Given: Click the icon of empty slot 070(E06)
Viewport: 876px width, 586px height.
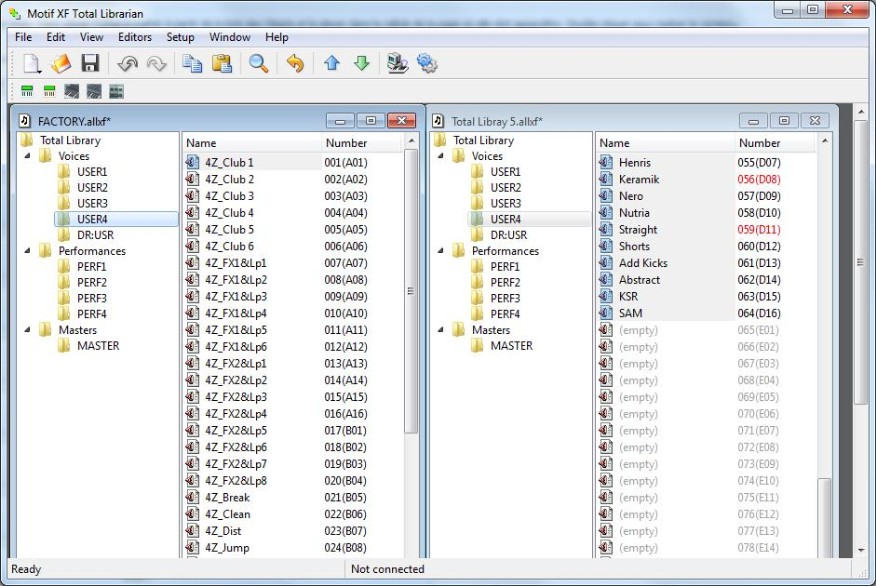Looking at the screenshot, I should tap(606, 414).
